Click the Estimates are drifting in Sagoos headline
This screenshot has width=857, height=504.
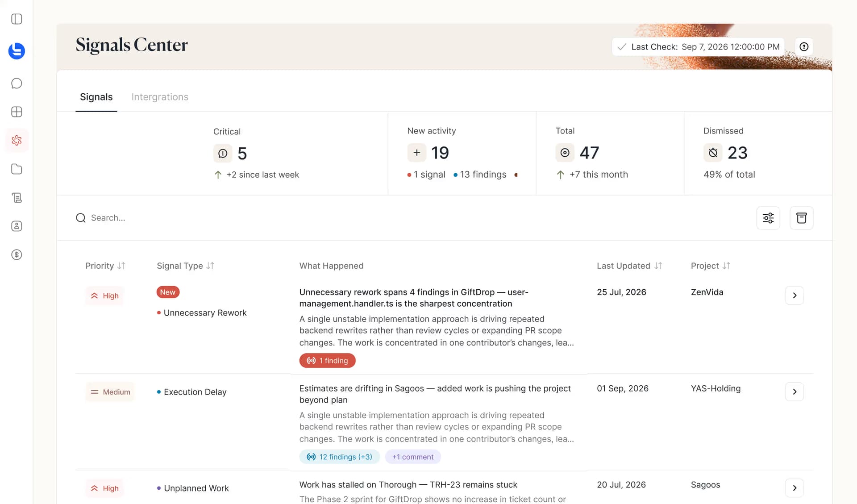435,394
